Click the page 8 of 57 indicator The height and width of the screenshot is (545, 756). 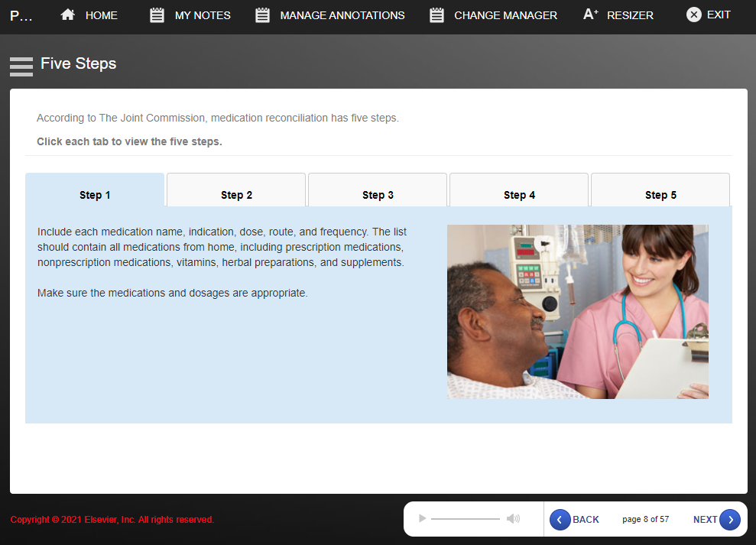point(645,520)
